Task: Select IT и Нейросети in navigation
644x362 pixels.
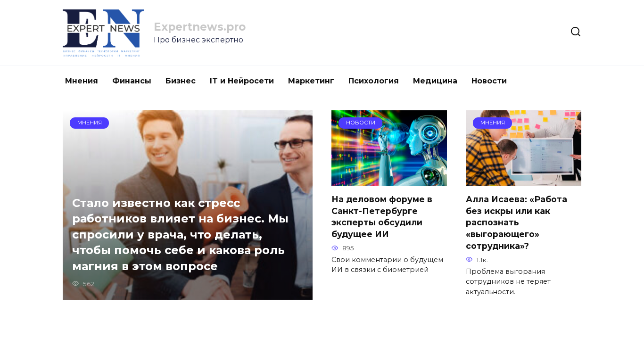Action: click(x=242, y=81)
